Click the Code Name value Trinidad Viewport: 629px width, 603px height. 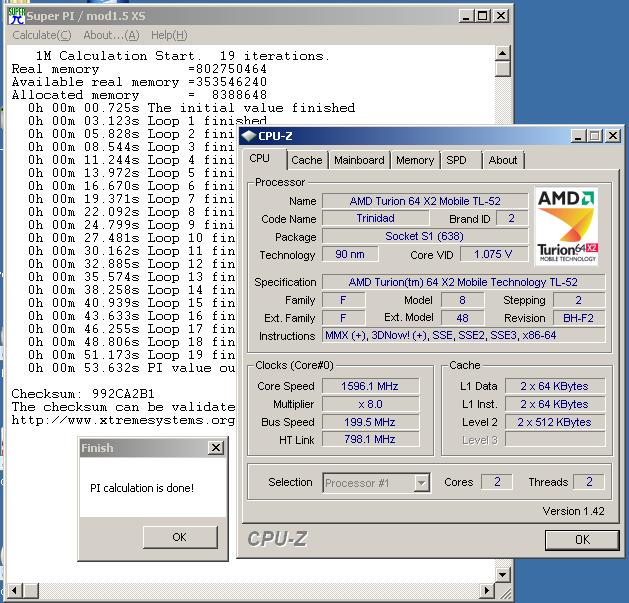(375, 218)
